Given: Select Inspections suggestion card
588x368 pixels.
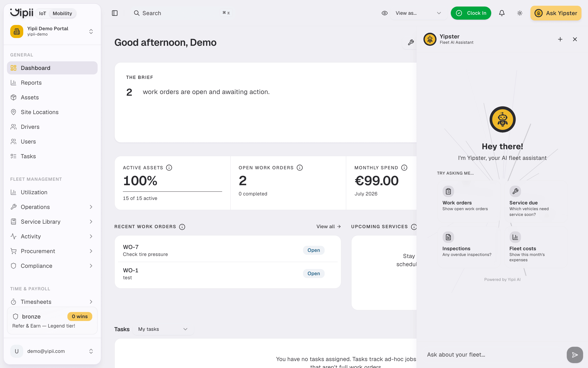Looking at the screenshot, I should pos(469,247).
